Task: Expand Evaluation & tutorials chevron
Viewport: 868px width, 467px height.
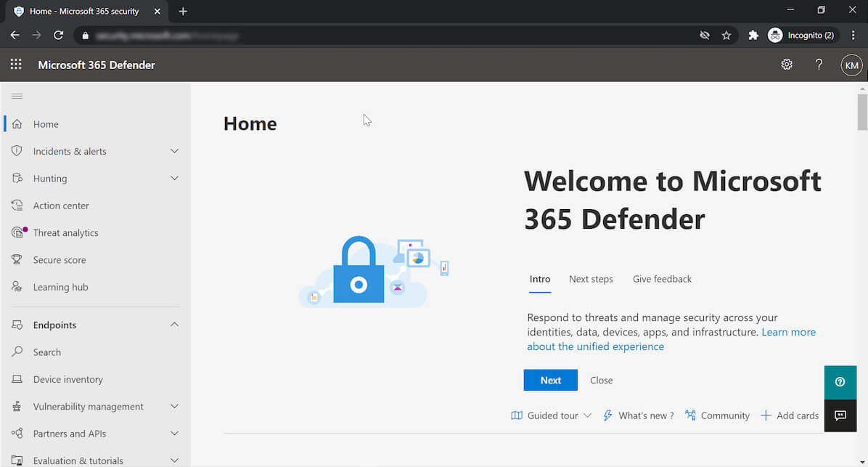Action: [174, 460]
